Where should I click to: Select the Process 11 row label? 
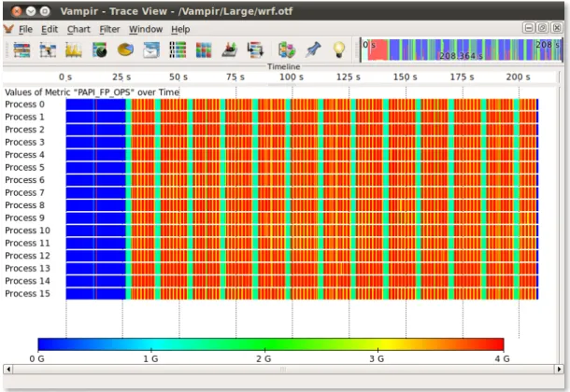click(27, 243)
